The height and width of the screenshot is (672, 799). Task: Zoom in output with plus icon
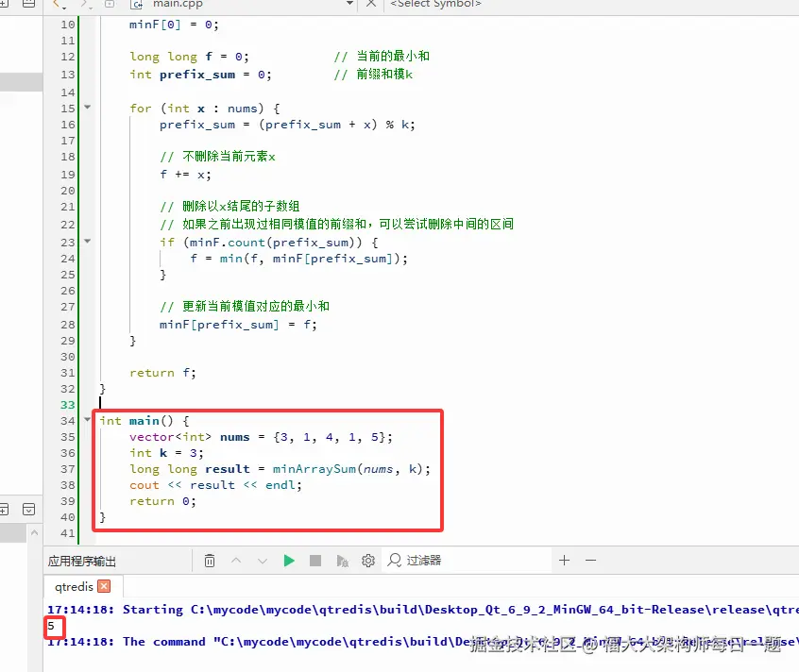[x=564, y=561]
